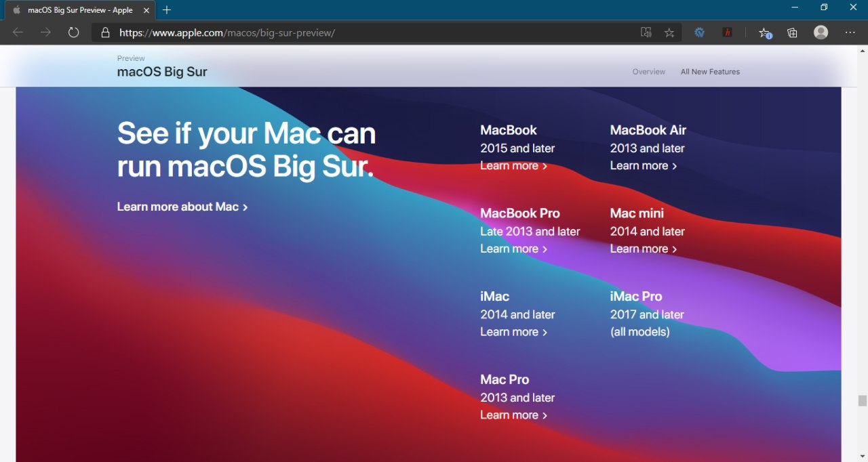The width and height of the screenshot is (868, 462).
Task: Click the "2017 and later" text
Action: (647, 314)
